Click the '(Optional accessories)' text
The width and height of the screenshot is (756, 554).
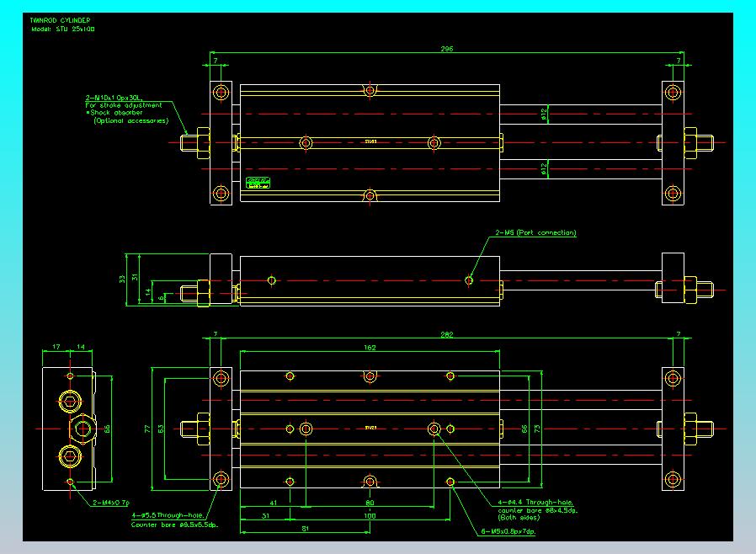131,120
